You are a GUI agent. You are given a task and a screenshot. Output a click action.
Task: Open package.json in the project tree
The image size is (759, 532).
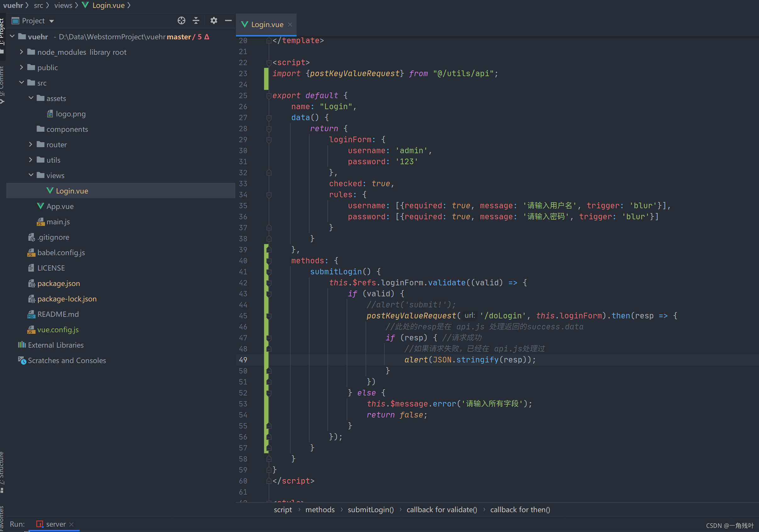tap(59, 283)
